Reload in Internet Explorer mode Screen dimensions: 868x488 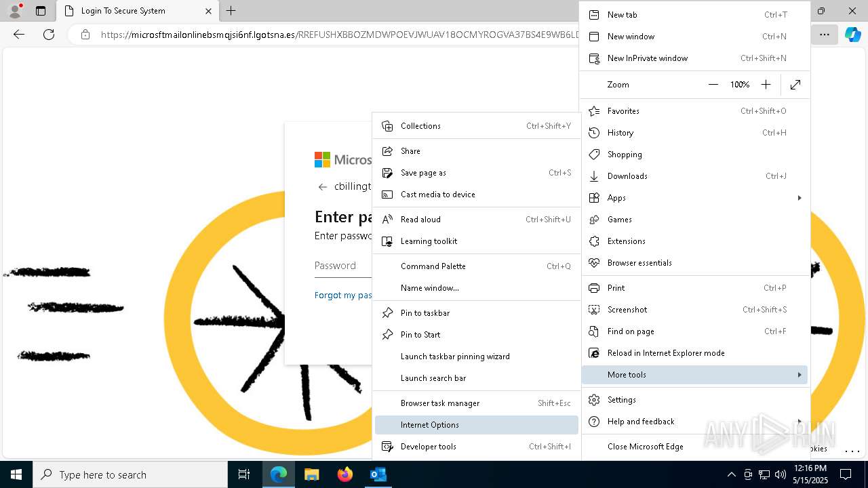tap(694, 353)
